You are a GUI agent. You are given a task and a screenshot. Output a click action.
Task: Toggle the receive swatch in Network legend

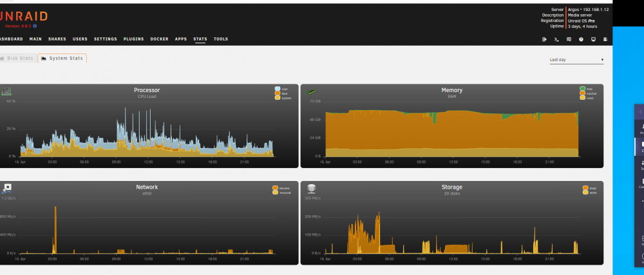(275, 188)
